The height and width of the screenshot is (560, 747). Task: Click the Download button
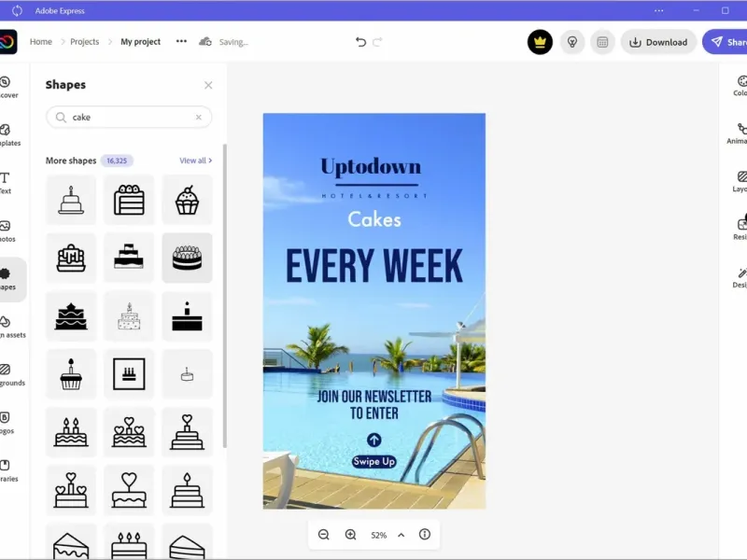pos(658,42)
